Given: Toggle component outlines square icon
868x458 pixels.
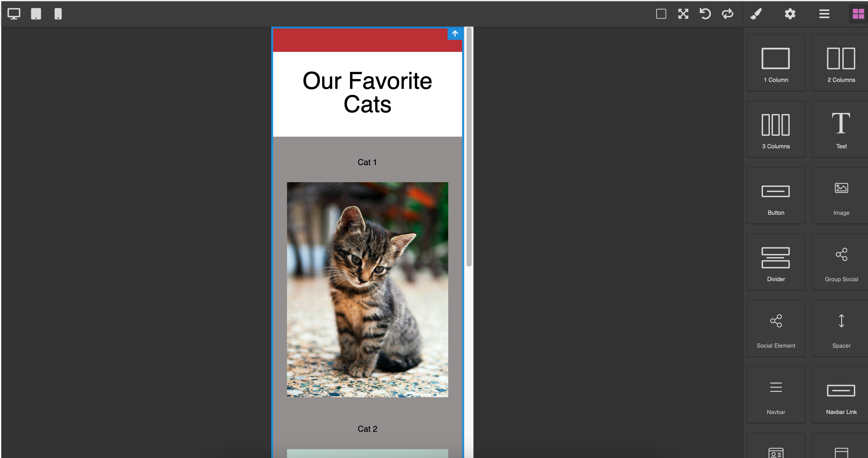Looking at the screenshot, I should pyautogui.click(x=661, y=14).
